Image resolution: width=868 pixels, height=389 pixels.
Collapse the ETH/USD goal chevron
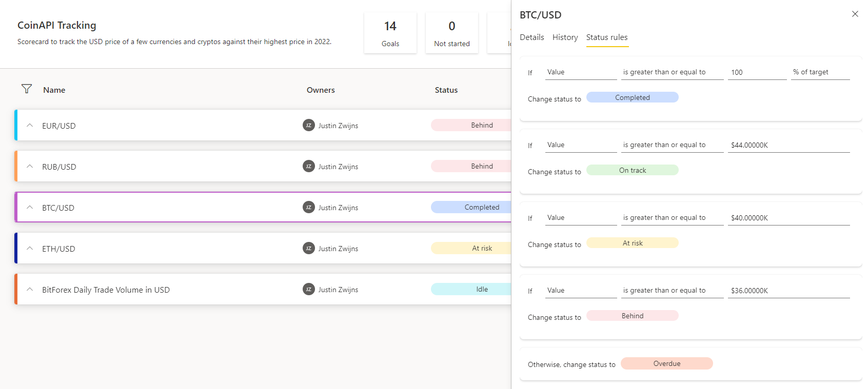pos(30,249)
